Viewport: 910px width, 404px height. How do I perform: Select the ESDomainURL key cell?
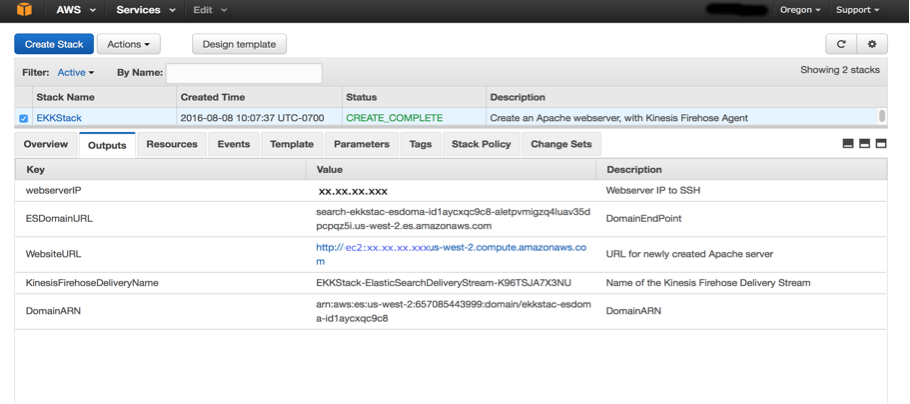[59, 219]
